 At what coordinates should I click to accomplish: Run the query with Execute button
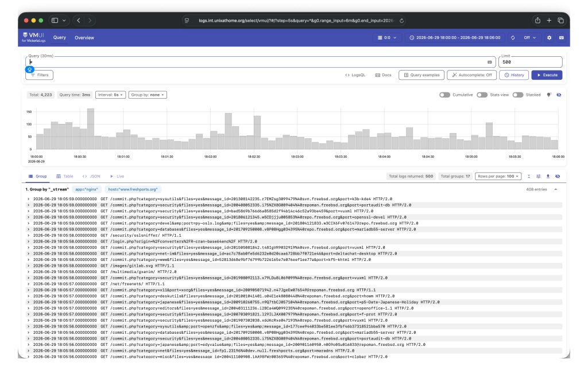click(547, 75)
